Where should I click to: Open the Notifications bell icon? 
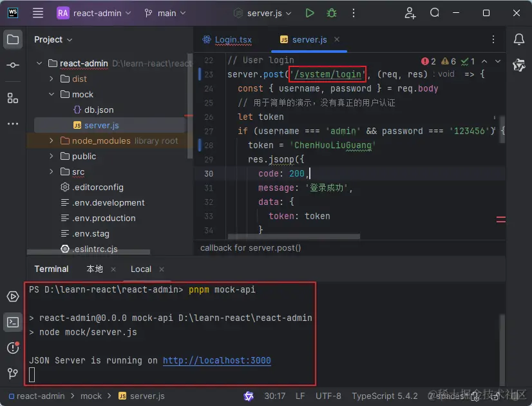tap(518, 39)
